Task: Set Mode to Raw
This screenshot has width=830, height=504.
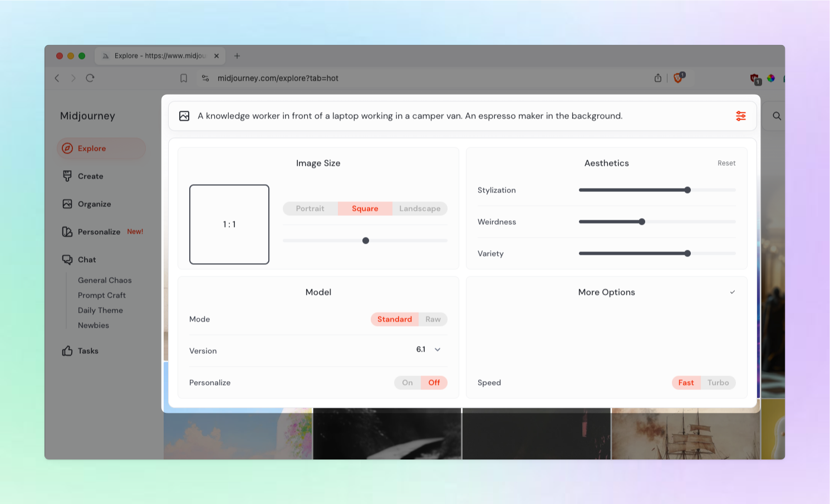Action: 433,319
